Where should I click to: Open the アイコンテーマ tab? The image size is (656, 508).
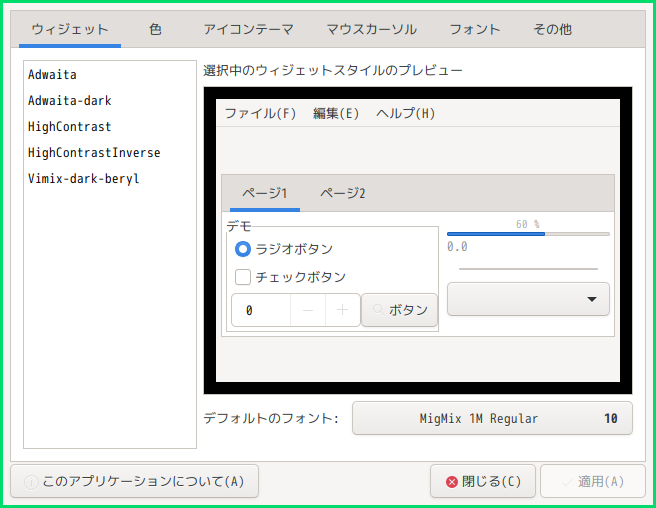coord(249,29)
